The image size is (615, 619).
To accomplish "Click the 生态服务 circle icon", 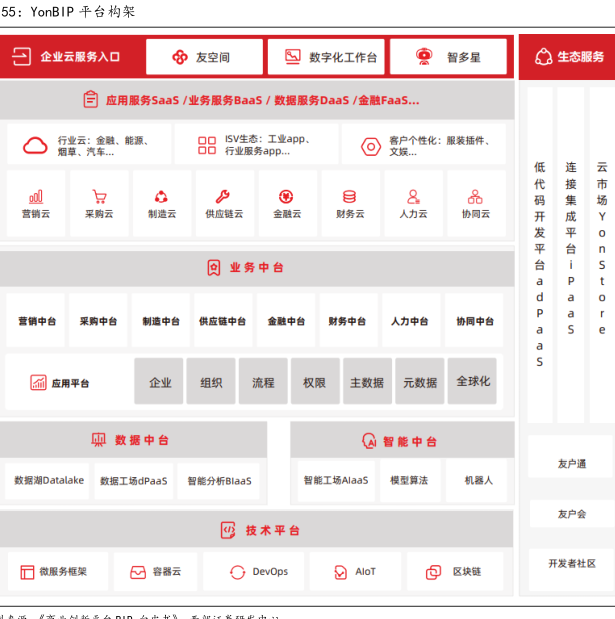I will tap(544, 56).
